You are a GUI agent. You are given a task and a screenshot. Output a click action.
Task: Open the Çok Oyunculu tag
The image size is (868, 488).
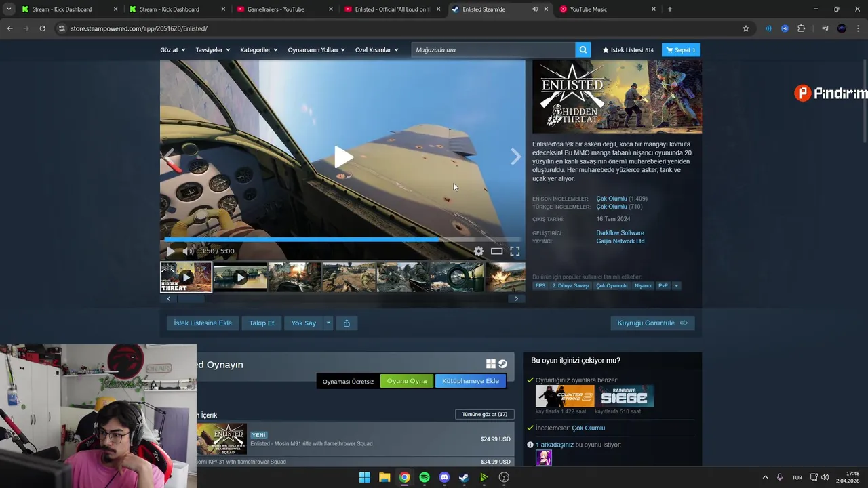coord(612,285)
